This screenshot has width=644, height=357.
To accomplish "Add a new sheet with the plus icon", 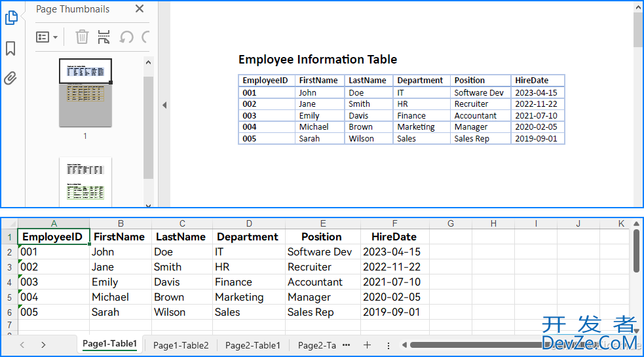I will point(367,345).
